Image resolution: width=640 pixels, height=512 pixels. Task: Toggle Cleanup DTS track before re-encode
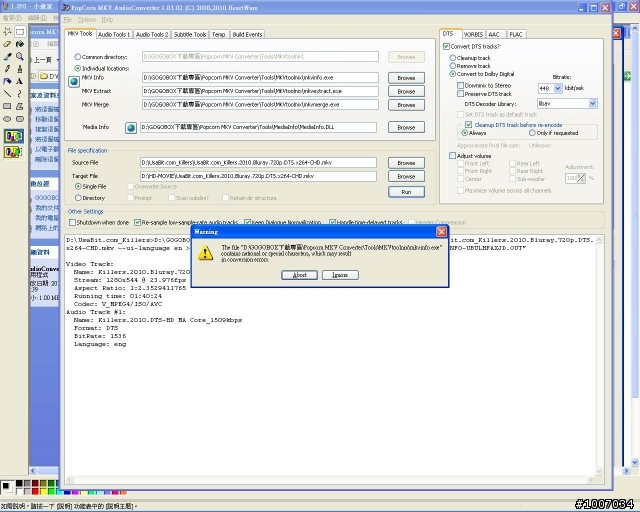[469, 125]
